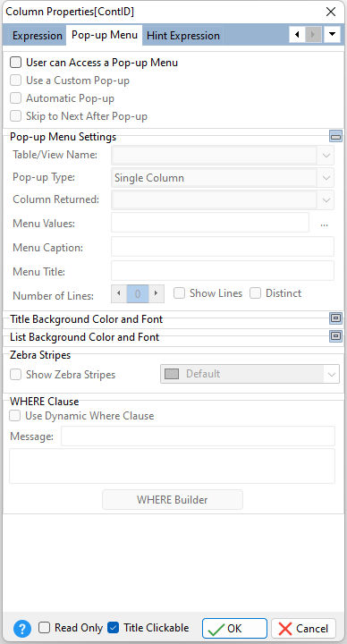The image size is (347, 644).
Task: Confirm with the OK button
Action: (234, 629)
